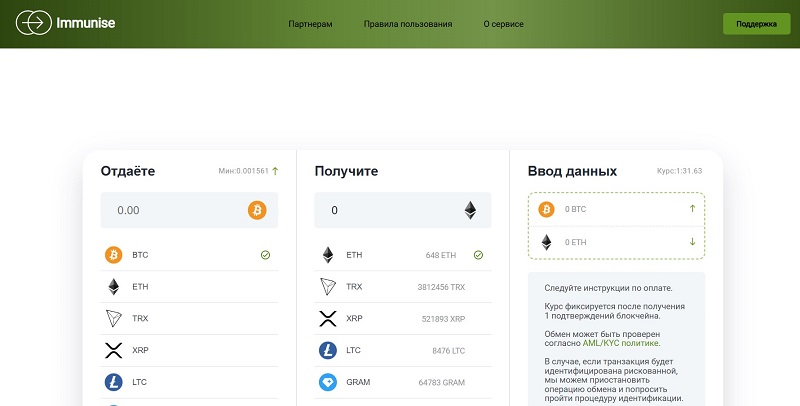Click the Ethereum icon in Ввод данных

click(546, 242)
